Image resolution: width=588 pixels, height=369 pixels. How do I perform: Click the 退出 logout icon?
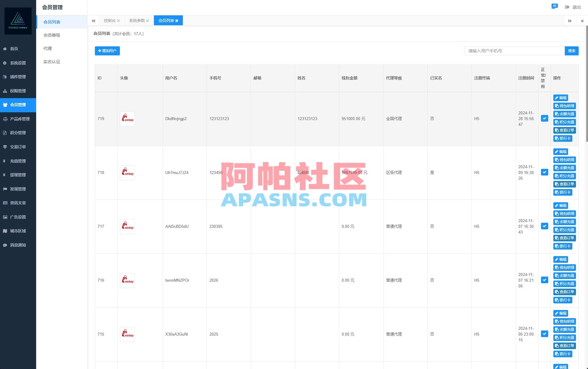point(567,7)
